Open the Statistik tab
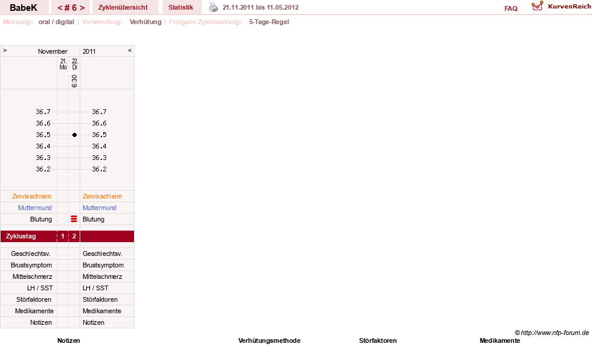Viewport: 592px width, 364px height. [x=180, y=7]
